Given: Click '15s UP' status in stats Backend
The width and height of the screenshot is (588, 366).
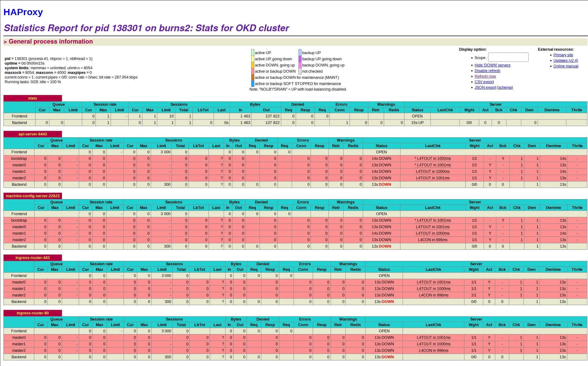Looking at the screenshot, I should point(417,123).
